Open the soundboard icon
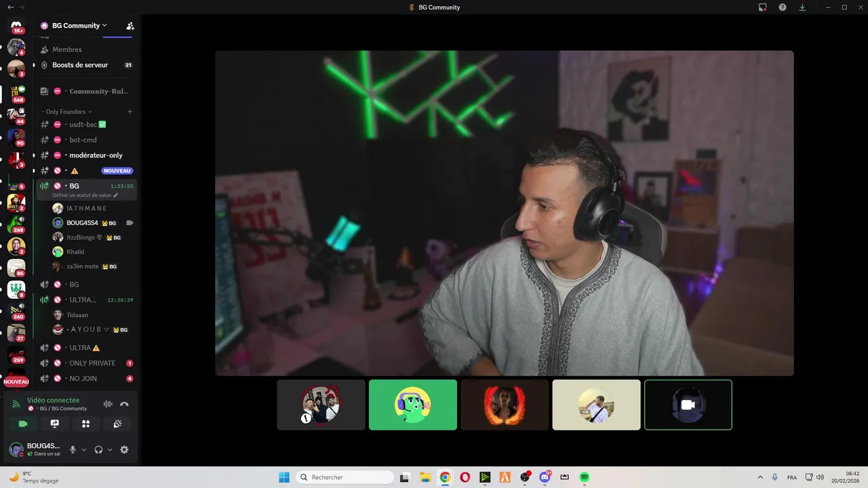 [117, 424]
